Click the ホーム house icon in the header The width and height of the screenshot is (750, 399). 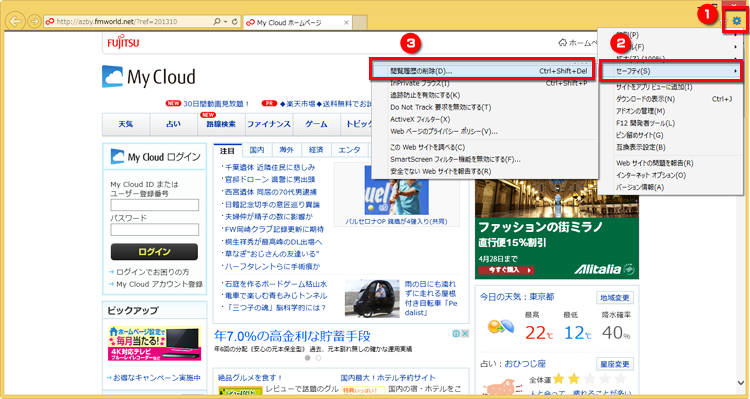pyautogui.click(x=562, y=43)
